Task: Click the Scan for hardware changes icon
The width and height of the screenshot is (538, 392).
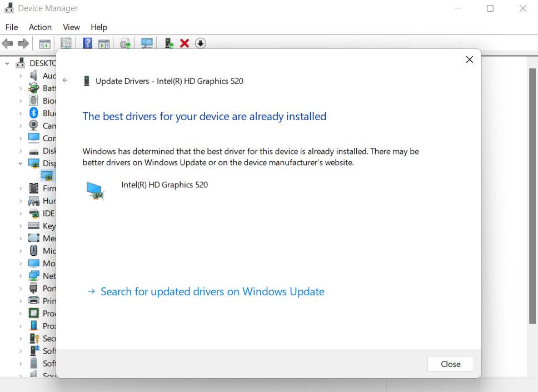Action: (x=146, y=43)
